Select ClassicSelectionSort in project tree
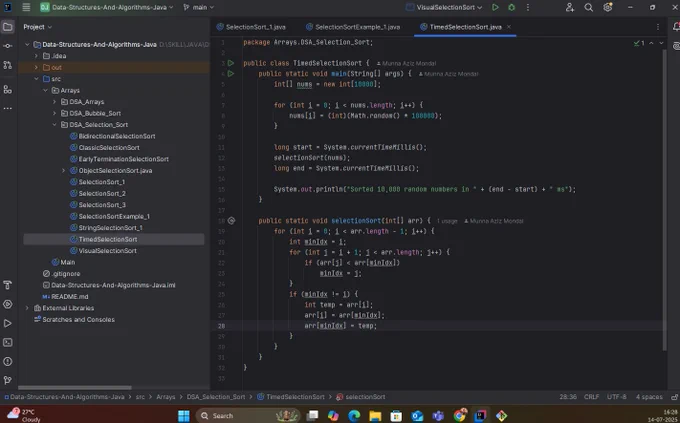The width and height of the screenshot is (680, 423). coord(105,148)
